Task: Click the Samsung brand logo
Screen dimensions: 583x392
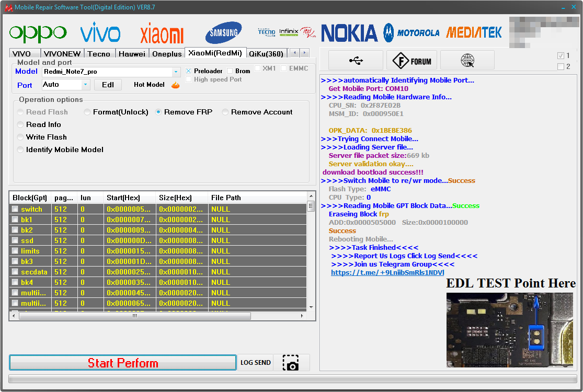Action: point(224,33)
